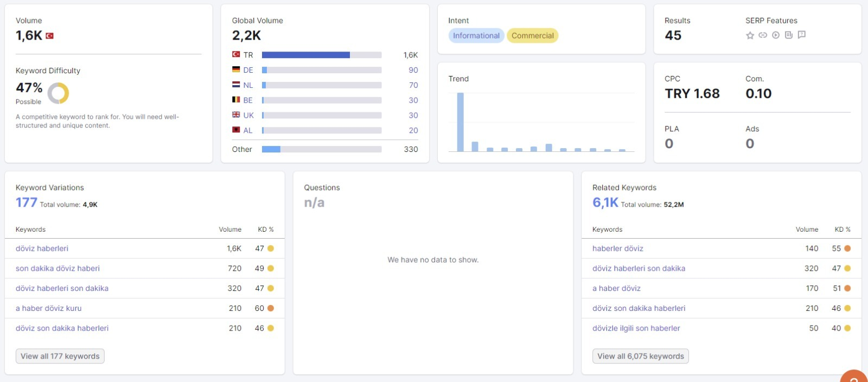Click the Turkey flag beside Volume 1,6K
The height and width of the screenshot is (382, 868).
[49, 36]
